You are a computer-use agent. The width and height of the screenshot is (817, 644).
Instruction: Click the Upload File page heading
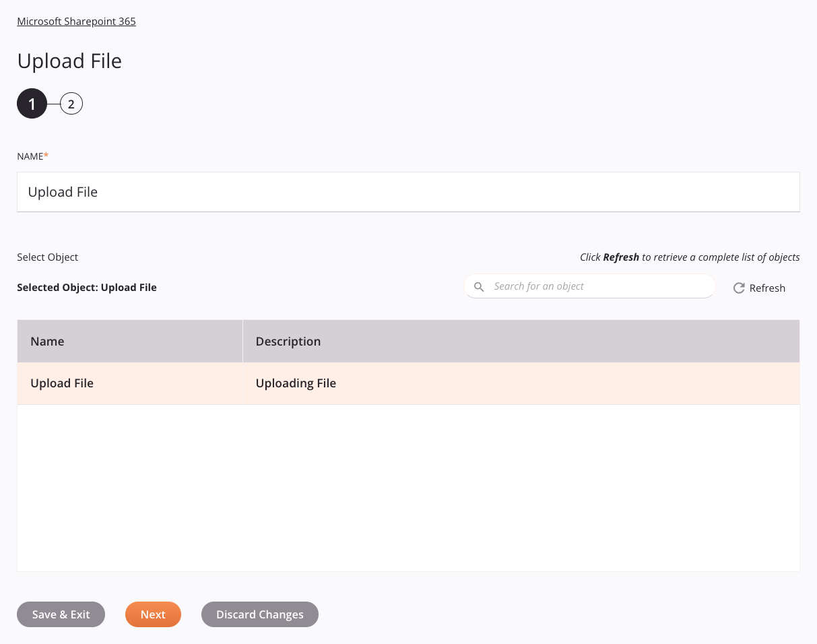tap(69, 61)
